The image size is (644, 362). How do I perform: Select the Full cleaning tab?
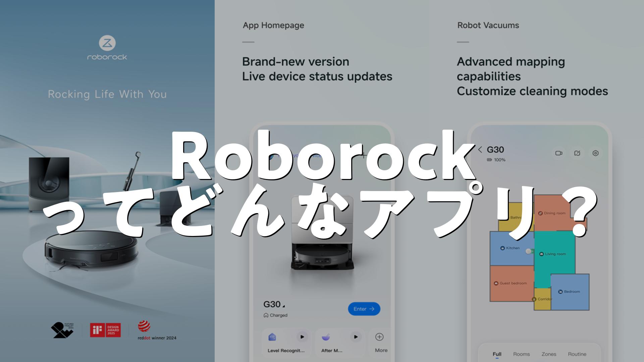tap(497, 354)
